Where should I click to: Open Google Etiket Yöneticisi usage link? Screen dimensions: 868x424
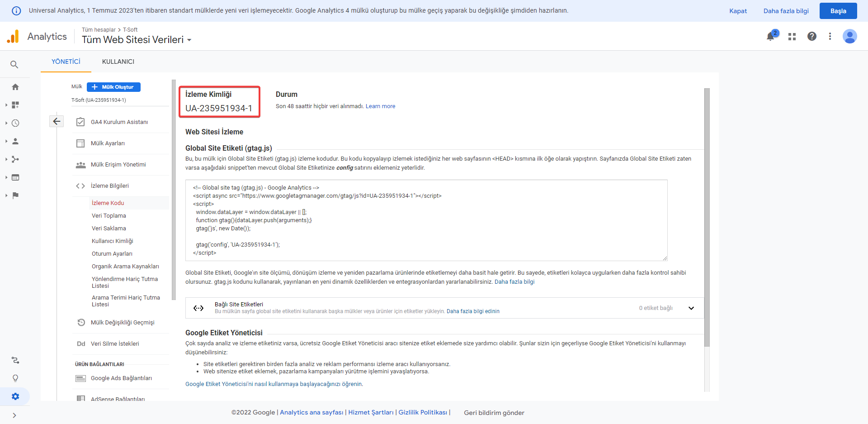pyautogui.click(x=274, y=384)
